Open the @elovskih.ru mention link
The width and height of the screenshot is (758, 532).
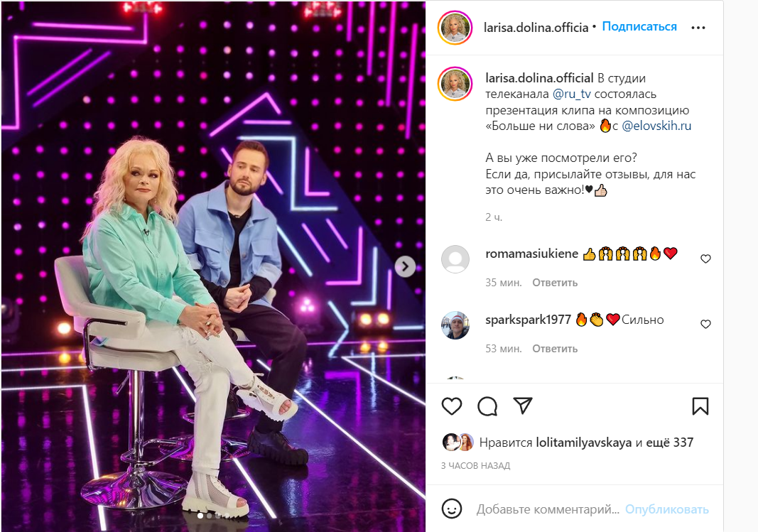pos(656,126)
